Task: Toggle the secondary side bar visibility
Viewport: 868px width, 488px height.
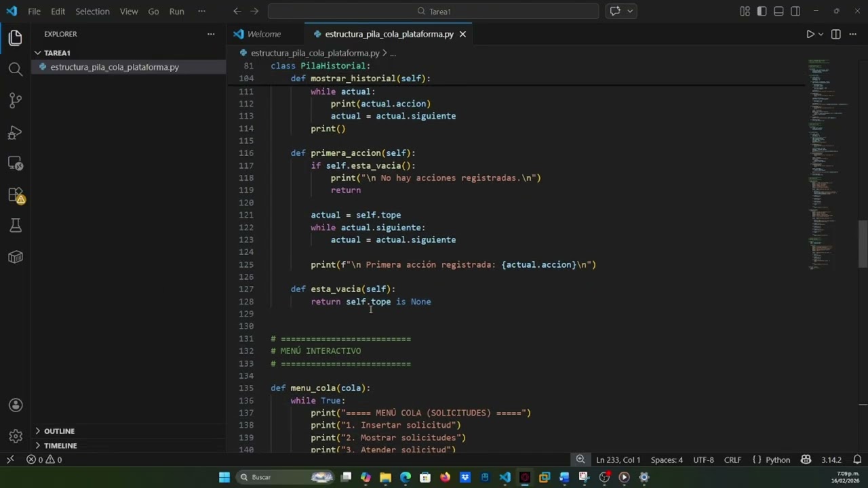Action: 795,11
